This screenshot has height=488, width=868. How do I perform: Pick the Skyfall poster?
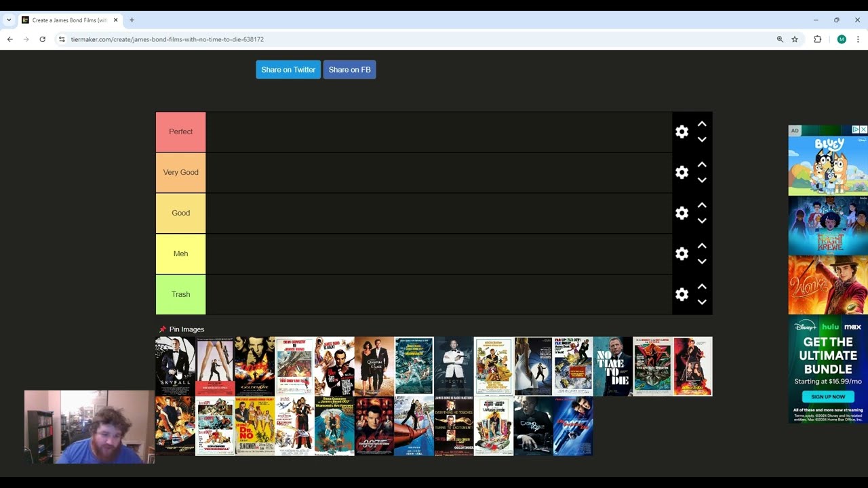tap(176, 366)
